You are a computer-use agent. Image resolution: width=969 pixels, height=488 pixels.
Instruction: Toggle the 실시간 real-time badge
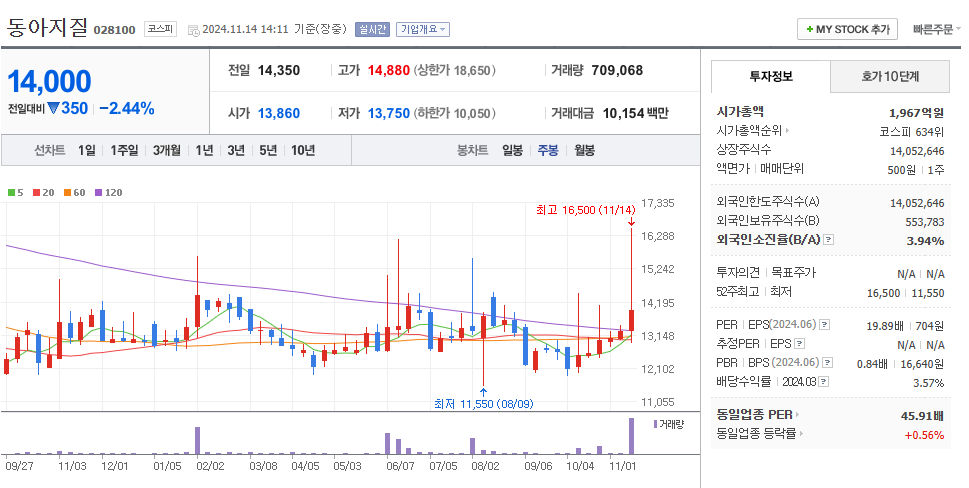372,29
